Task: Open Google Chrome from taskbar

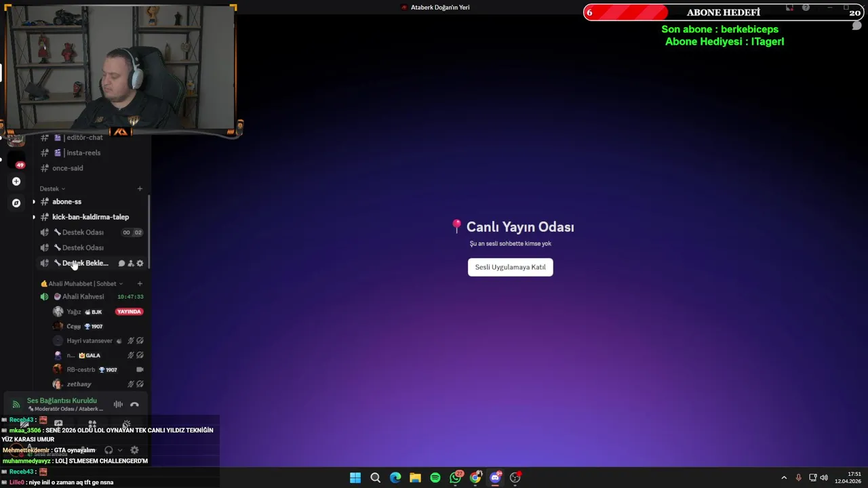Action: point(475,478)
